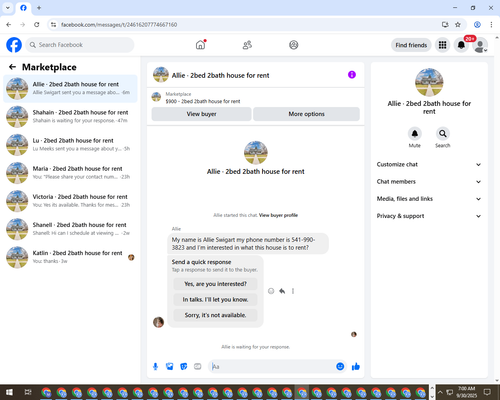Select the Allie conversation in the list

(x=70, y=89)
